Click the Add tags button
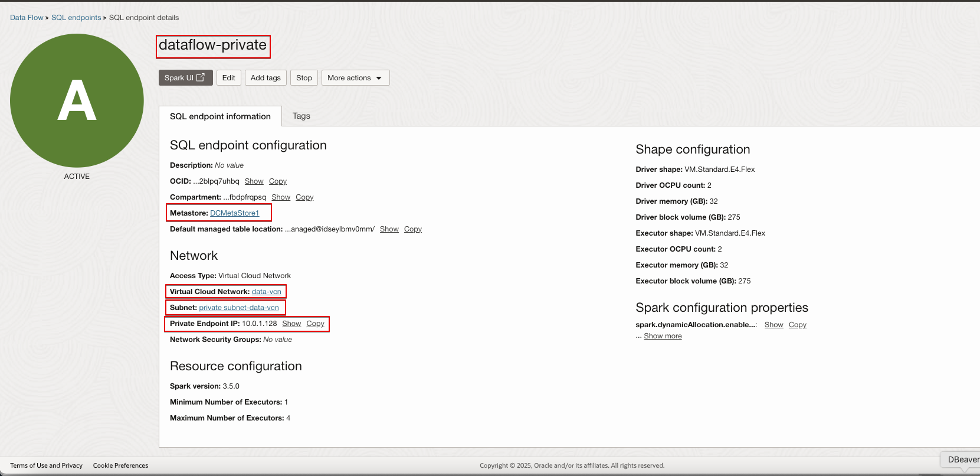Screen dimensions: 980x476 click(266, 78)
